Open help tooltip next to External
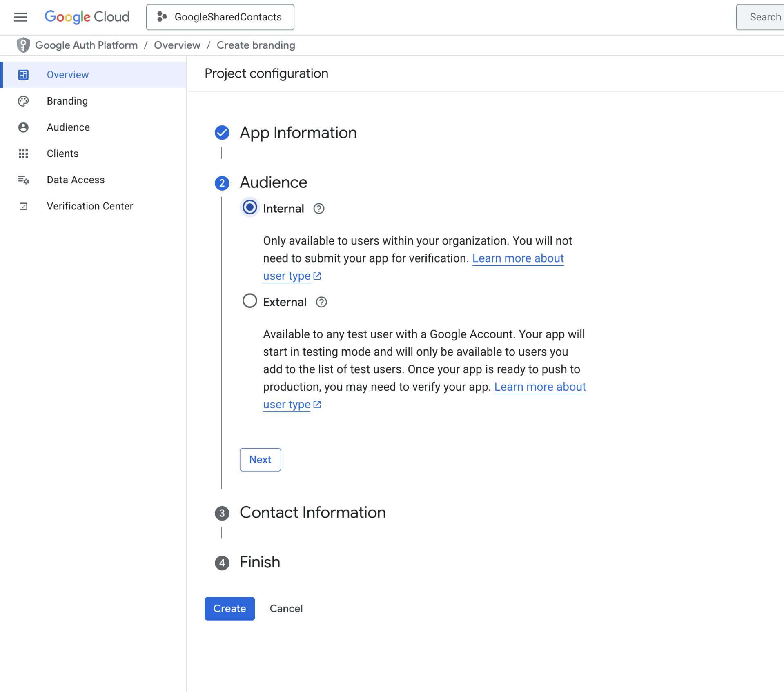The height and width of the screenshot is (692, 784). pyautogui.click(x=321, y=302)
